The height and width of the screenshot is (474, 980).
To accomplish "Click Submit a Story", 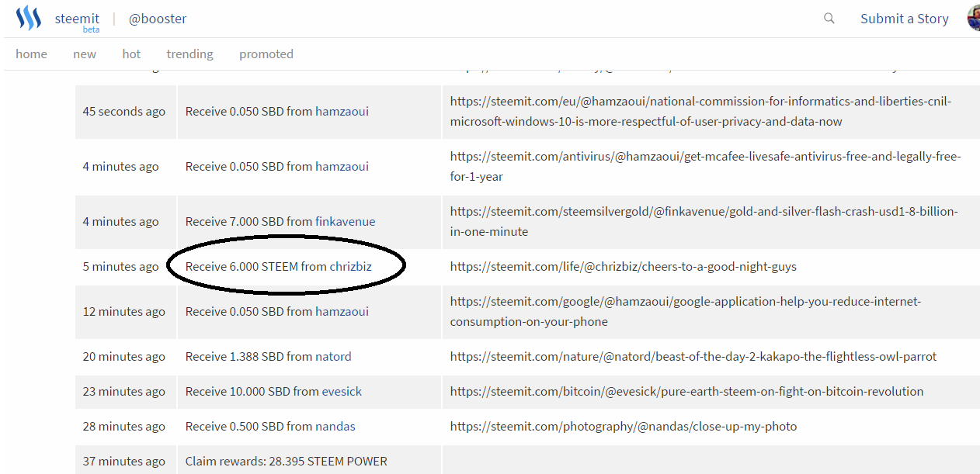I will tap(905, 19).
